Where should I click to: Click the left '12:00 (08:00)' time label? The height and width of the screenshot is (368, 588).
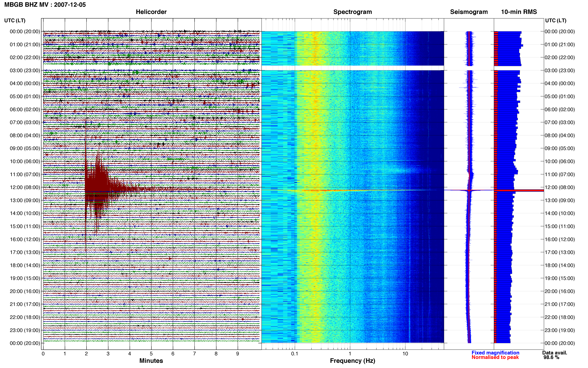(25, 187)
